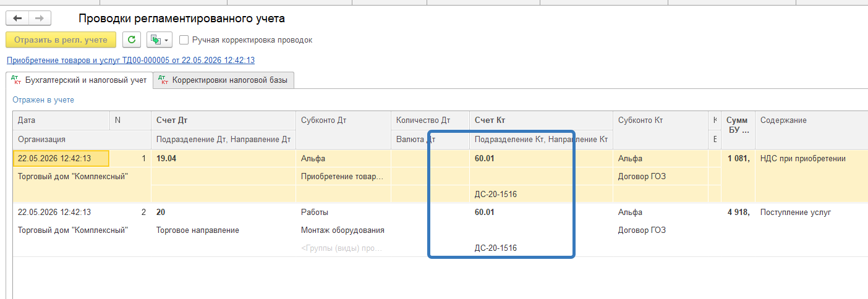Click the Счет Дт column header

coord(223,120)
